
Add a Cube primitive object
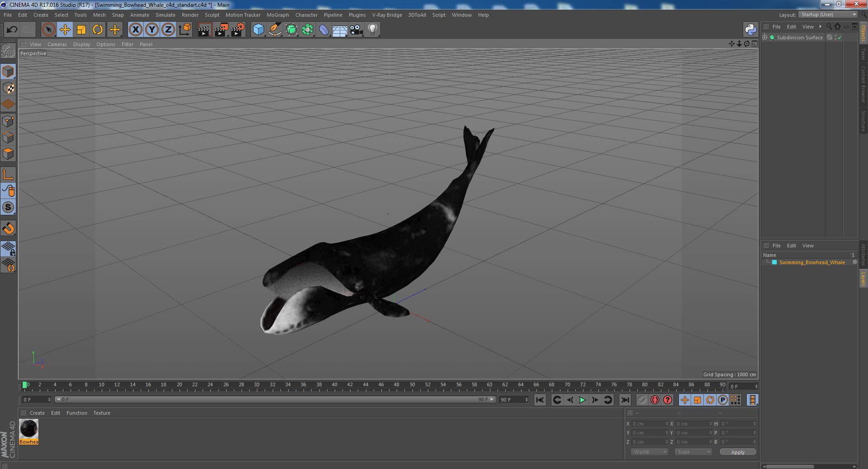pyautogui.click(x=258, y=30)
